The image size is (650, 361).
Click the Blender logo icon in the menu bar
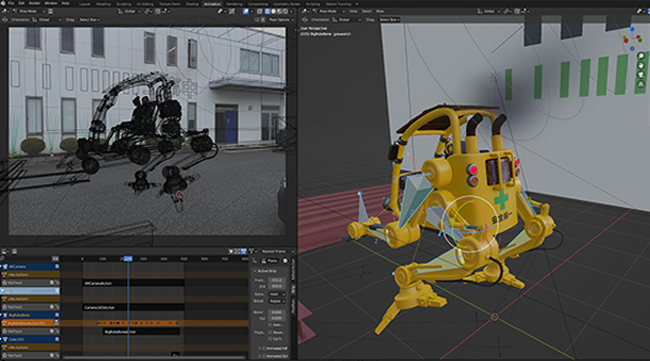3,3
